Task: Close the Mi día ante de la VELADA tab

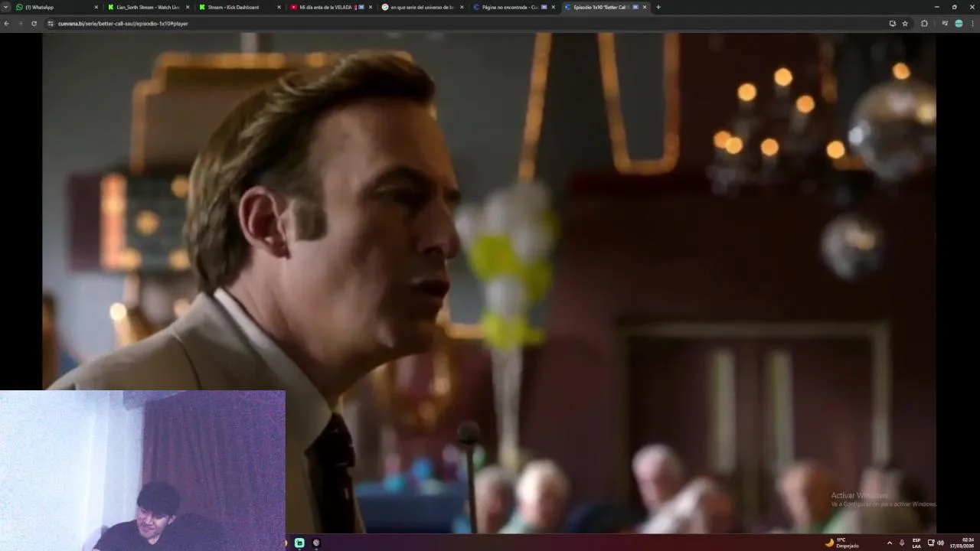Action: click(371, 7)
